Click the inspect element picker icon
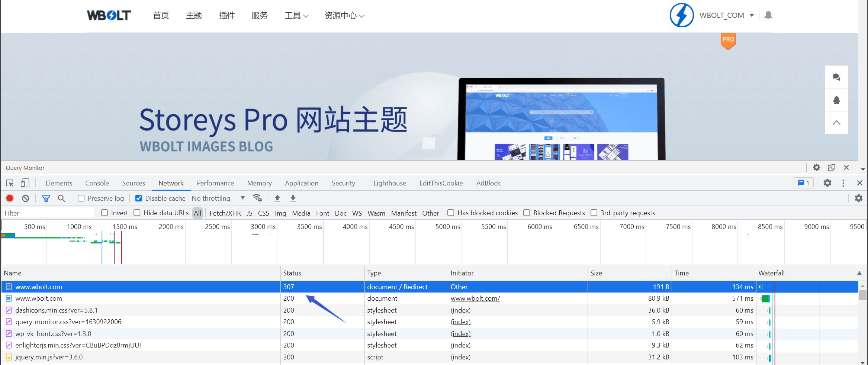This screenshot has height=365, width=868. pos(10,183)
